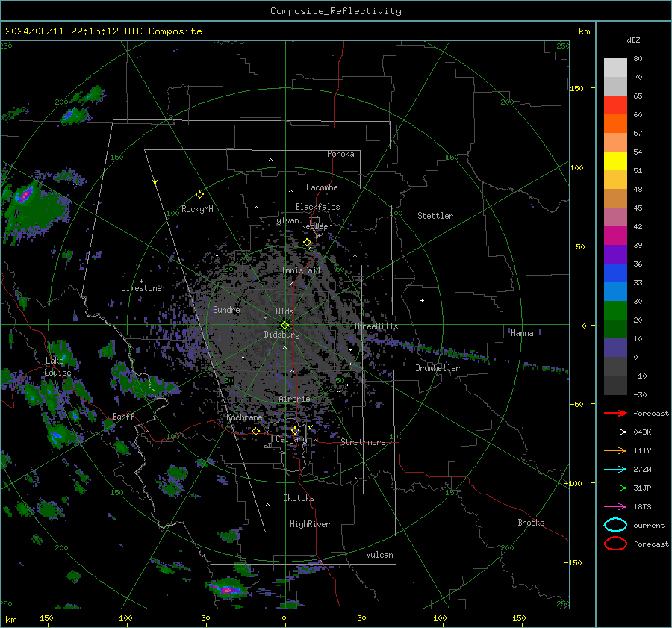
Task: Click the Airdrie town label
Action: [294, 399]
